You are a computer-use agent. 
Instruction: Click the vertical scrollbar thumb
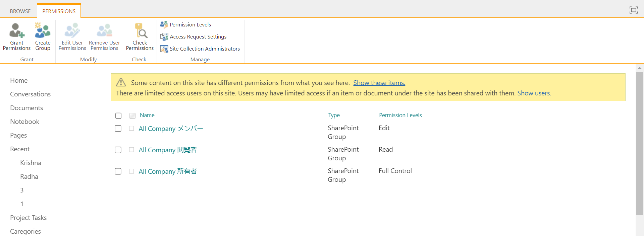640,143
